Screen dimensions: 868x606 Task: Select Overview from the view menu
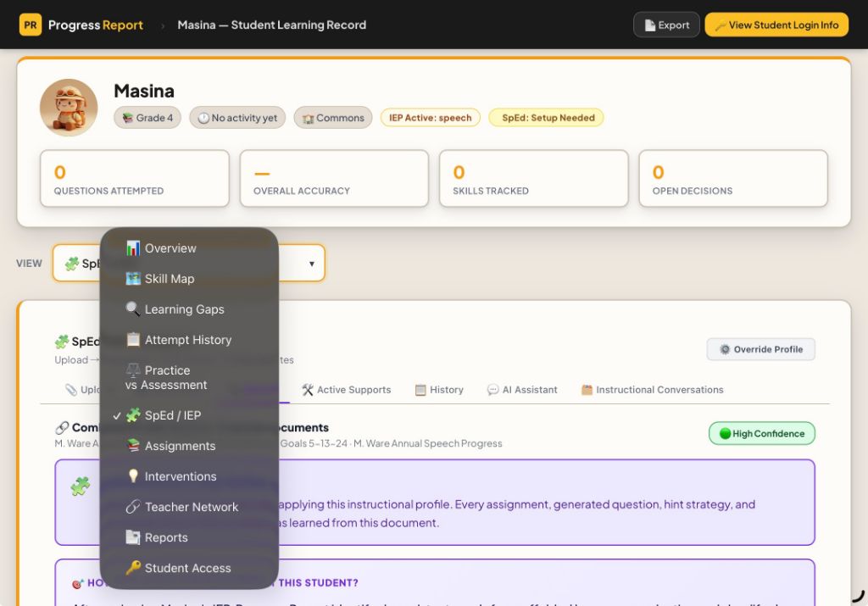point(189,248)
